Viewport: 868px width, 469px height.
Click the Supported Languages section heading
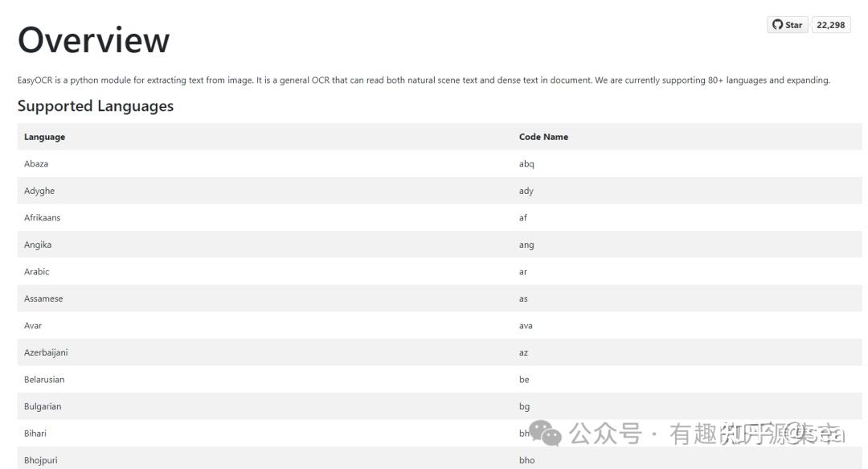96,105
